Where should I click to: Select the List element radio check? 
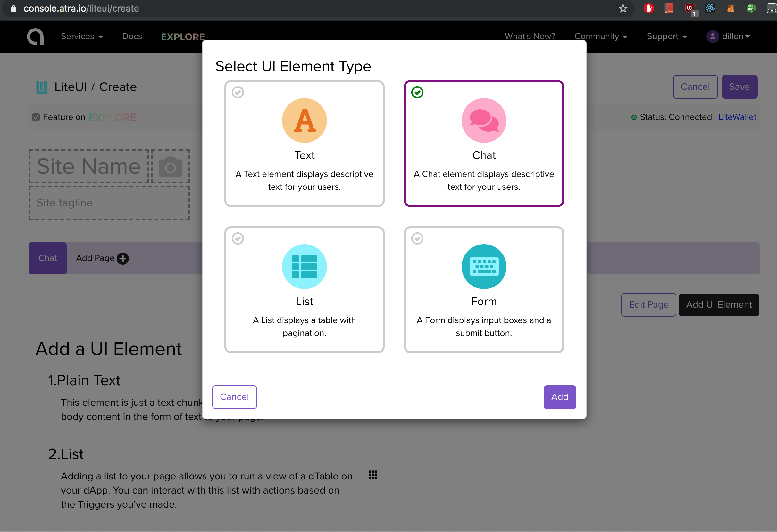(x=238, y=238)
